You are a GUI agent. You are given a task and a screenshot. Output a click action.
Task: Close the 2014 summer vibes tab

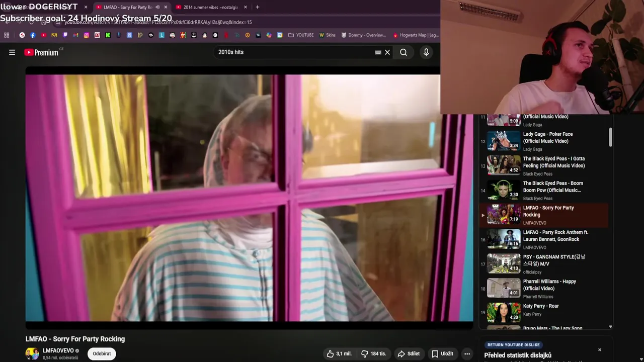point(246,7)
